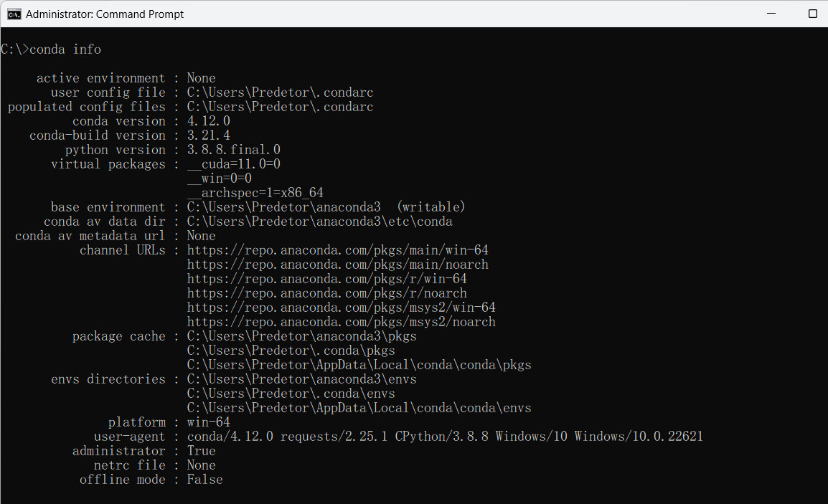This screenshot has width=828, height=504.
Task: Click the msys2/win-64 channel URL
Action: pyautogui.click(x=341, y=307)
